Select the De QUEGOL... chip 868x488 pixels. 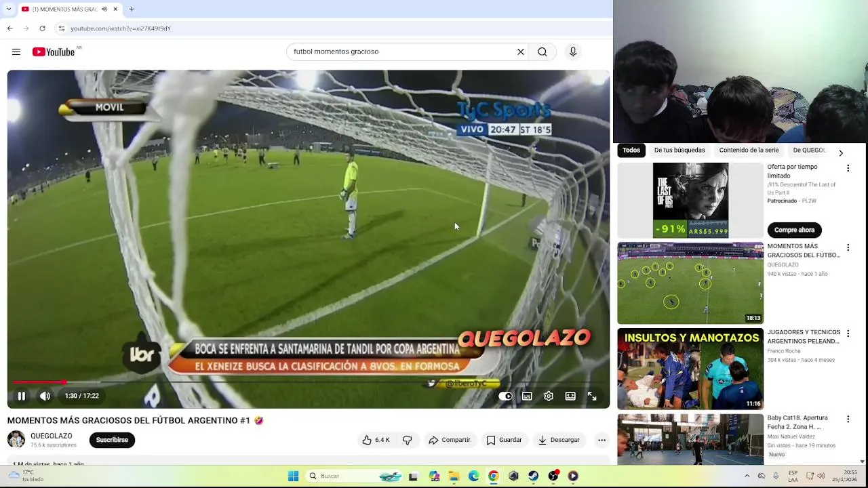809,150
